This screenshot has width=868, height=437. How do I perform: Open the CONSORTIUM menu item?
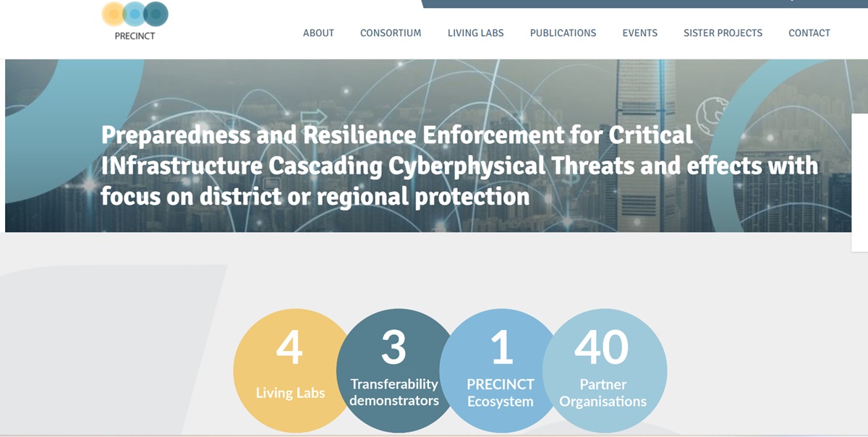(x=391, y=33)
